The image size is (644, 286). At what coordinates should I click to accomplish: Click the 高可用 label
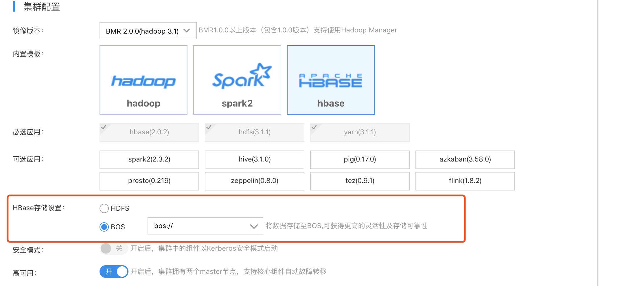click(x=25, y=273)
